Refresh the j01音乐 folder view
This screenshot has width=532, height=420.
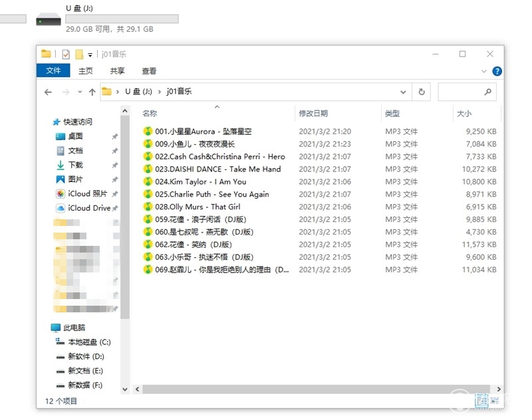pyautogui.click(x=422, y=92)
